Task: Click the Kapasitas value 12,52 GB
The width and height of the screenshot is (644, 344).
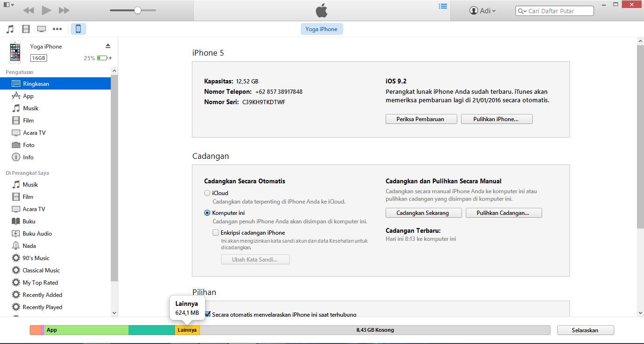Action: [247, 81]
